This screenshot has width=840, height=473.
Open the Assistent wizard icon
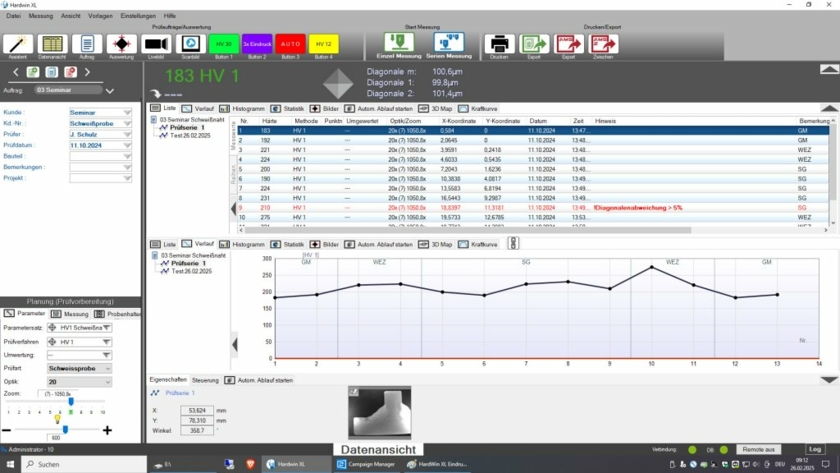tap(18, 44)
